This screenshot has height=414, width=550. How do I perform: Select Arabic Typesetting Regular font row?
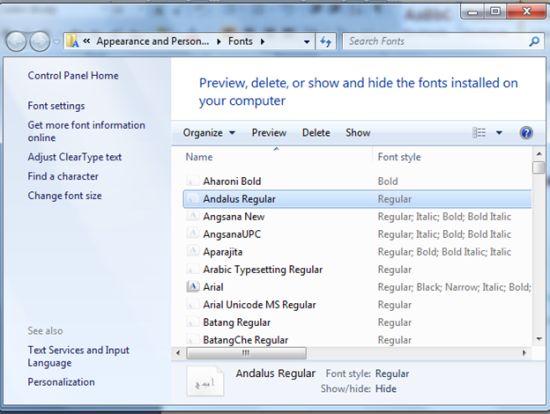[357, 269]
